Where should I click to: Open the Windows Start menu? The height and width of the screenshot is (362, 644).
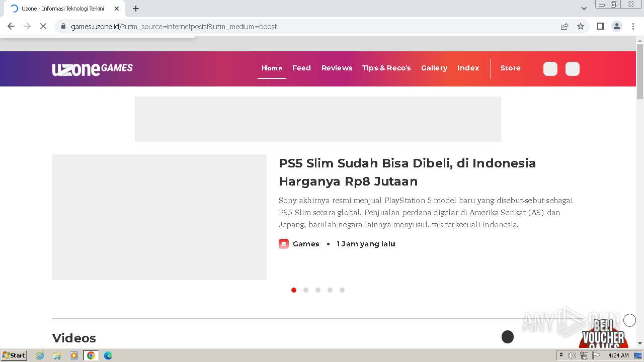coord(14,355)
